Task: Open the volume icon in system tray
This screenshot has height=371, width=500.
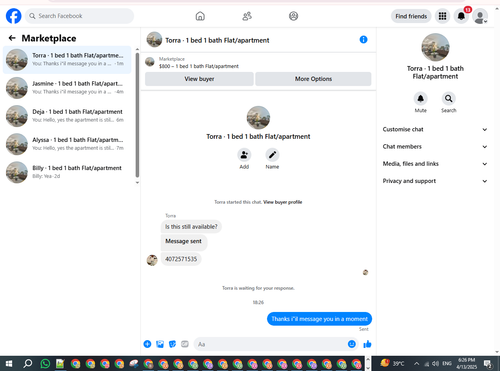Action: click(435, 364)
